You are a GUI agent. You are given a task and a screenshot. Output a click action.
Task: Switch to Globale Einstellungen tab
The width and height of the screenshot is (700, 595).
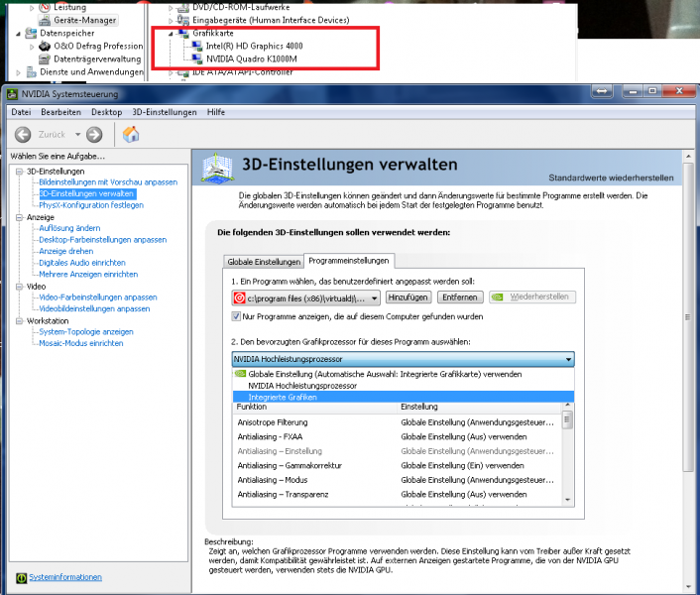264,262
